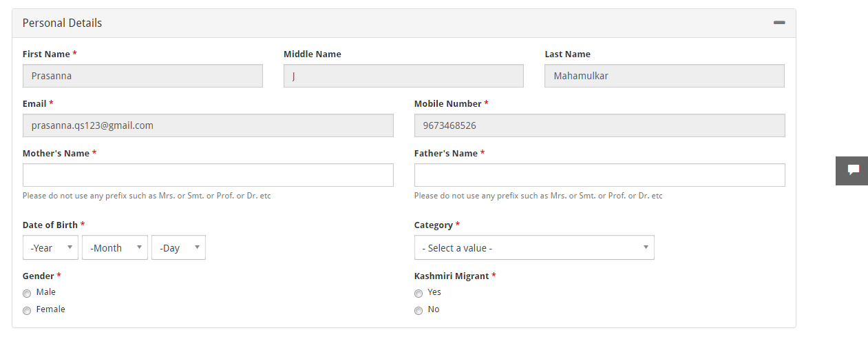Open the Year dropdown for Date of Birth
This screenshot has height=337, width=868.
coord(50,247)
